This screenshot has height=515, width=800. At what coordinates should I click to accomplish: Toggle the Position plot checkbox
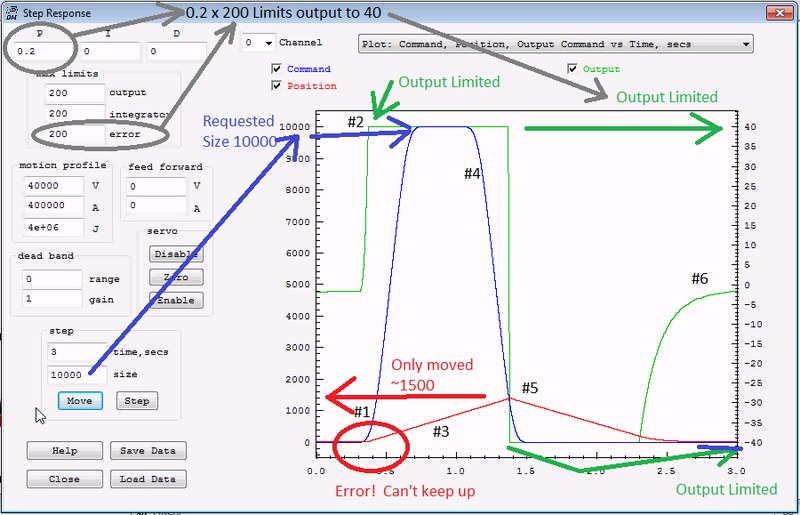point(276,86)
